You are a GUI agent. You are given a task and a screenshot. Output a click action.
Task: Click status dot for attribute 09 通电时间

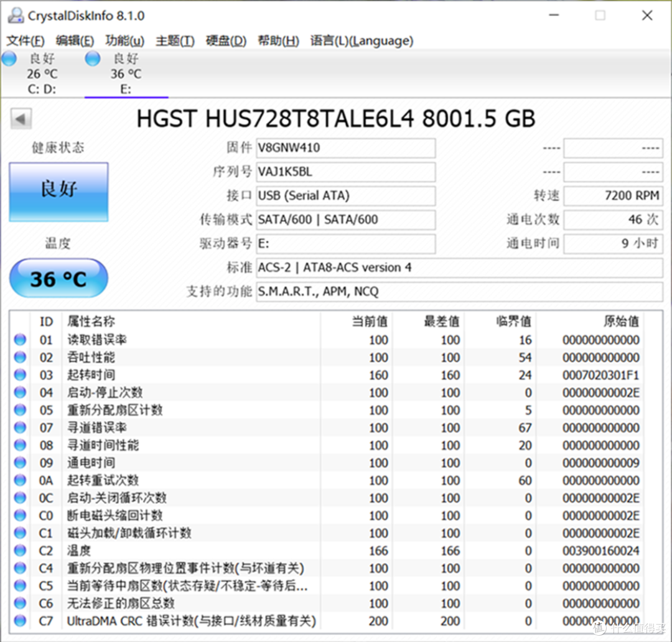20,463
